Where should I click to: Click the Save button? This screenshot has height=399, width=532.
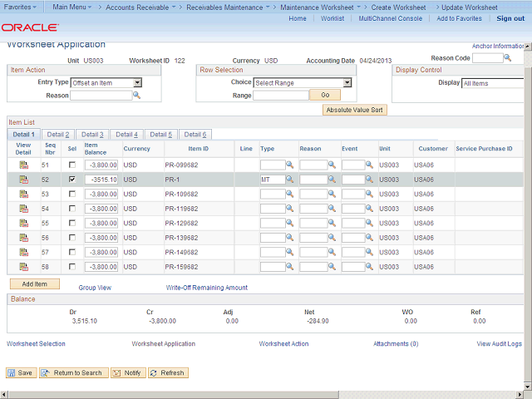21,372
